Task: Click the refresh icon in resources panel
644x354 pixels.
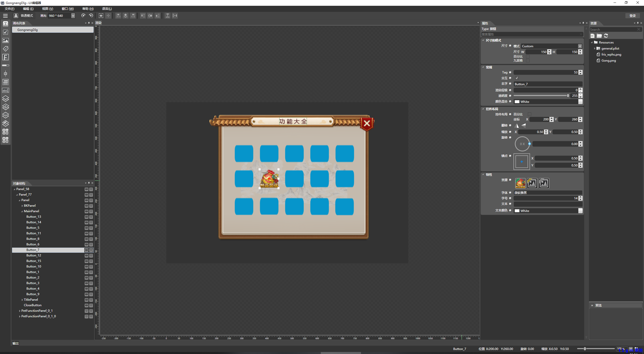Action: (x=606, y=36)
